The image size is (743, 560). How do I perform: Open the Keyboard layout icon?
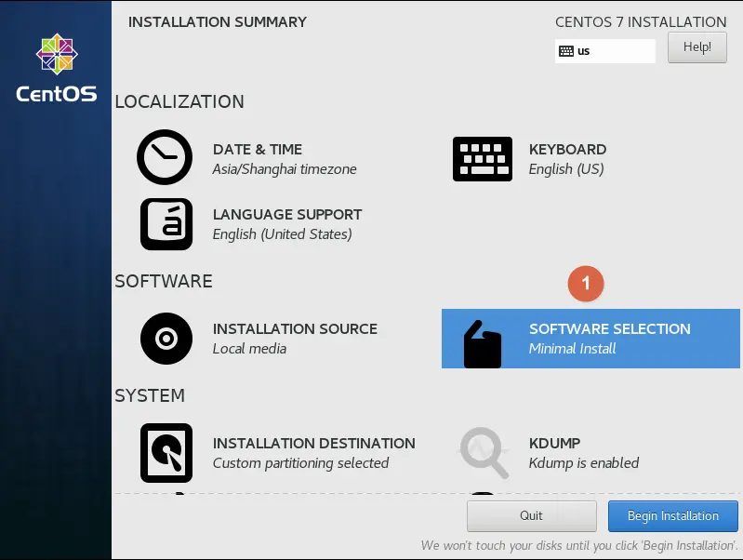pyautogui.click(x=483, y=159)
